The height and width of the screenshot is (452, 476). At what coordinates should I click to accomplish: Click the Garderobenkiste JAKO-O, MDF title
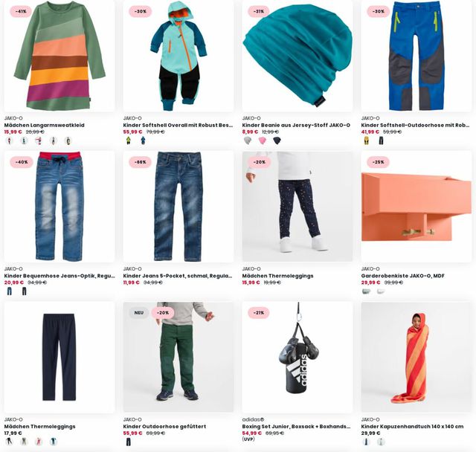click(x=403, y=276)
